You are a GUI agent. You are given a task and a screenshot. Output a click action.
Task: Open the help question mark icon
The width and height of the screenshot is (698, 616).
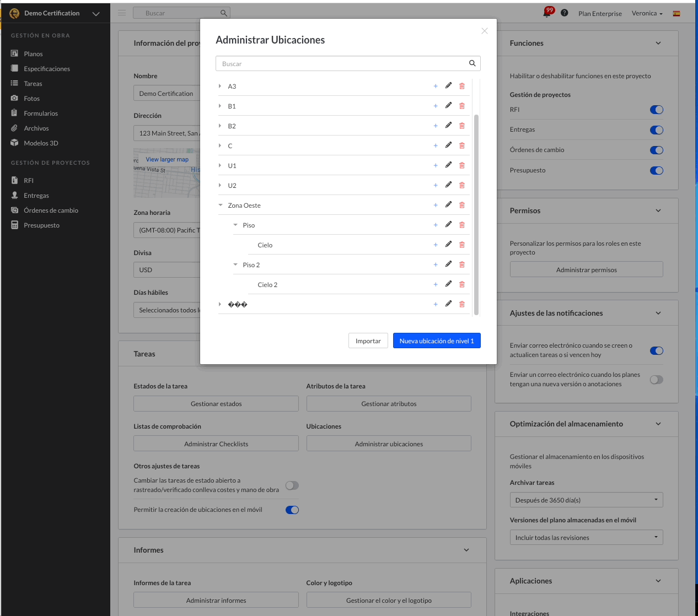(x=565, y=13)
